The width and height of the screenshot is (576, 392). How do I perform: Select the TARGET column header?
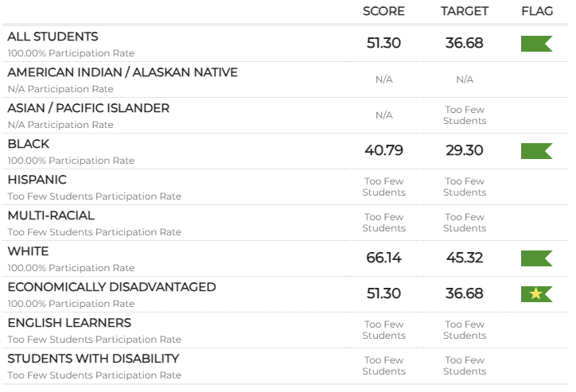coord(465,11)
